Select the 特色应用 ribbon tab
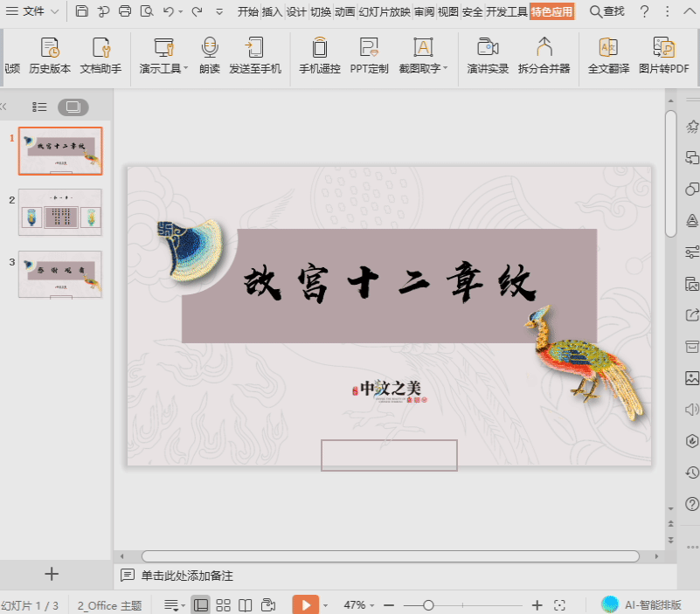Screen dimensions: 700x614 coord(551,11)
